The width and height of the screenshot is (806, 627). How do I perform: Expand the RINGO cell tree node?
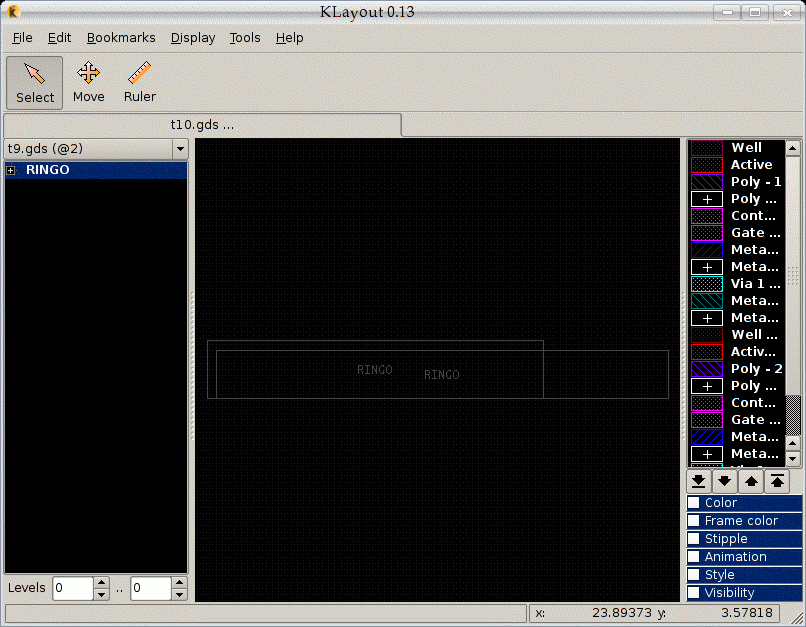(x=12, y=171)
